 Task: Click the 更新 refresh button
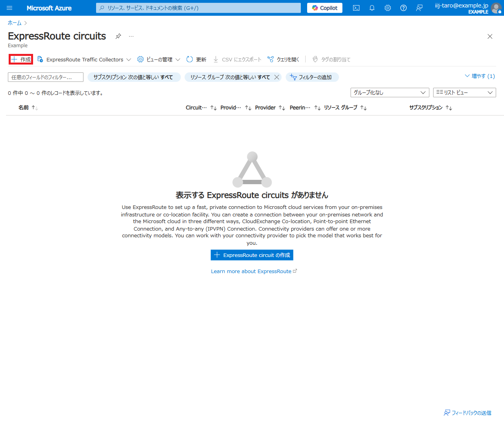coord(196,59)
